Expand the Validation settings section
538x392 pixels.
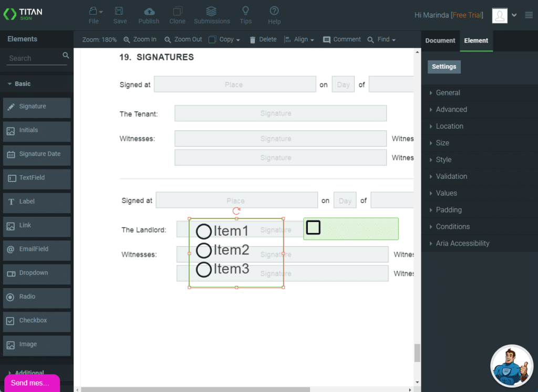(x=451, y=176)
